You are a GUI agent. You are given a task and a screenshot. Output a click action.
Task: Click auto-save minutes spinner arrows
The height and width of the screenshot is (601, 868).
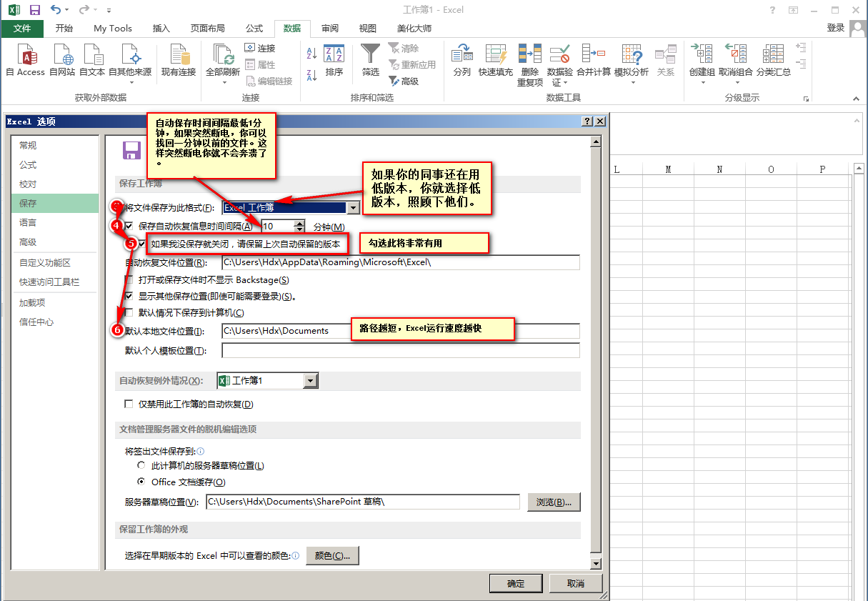pyautogui.click(x=299, y=226)
